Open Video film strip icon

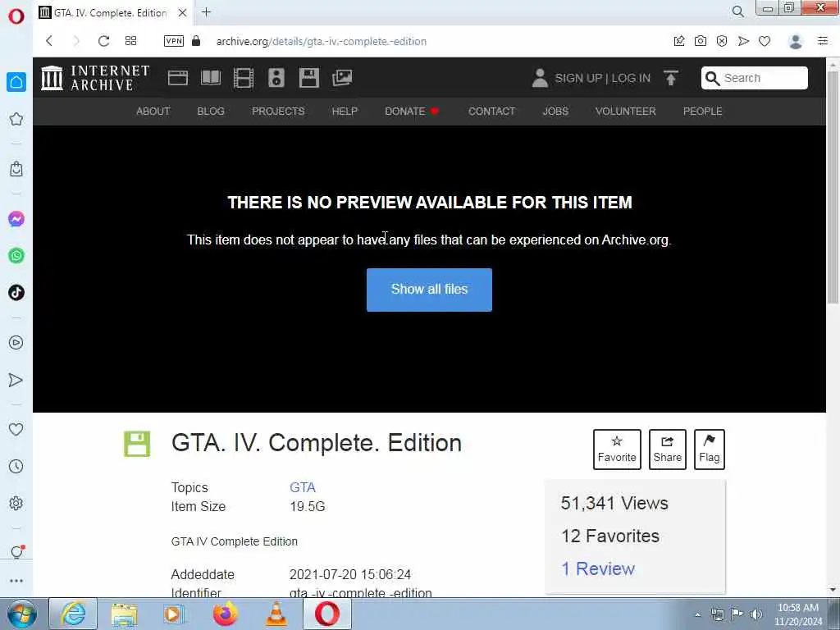243,78
